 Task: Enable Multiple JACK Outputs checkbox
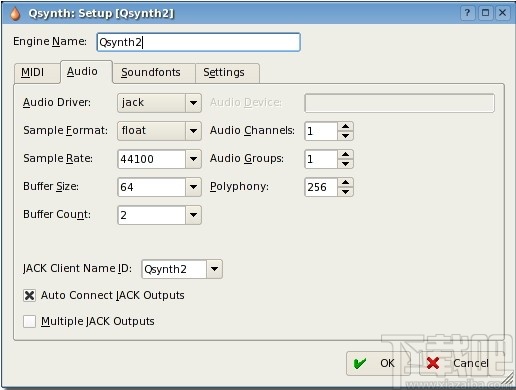point(29,321)
